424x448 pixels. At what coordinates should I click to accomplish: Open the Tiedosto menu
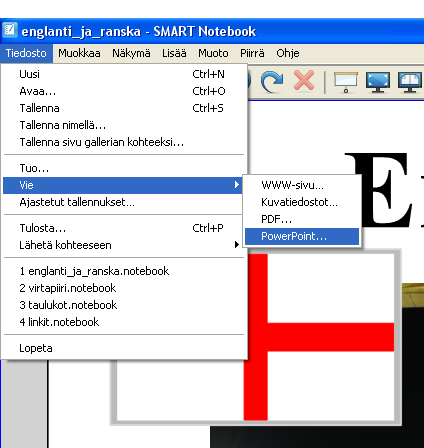coord(26,53)
